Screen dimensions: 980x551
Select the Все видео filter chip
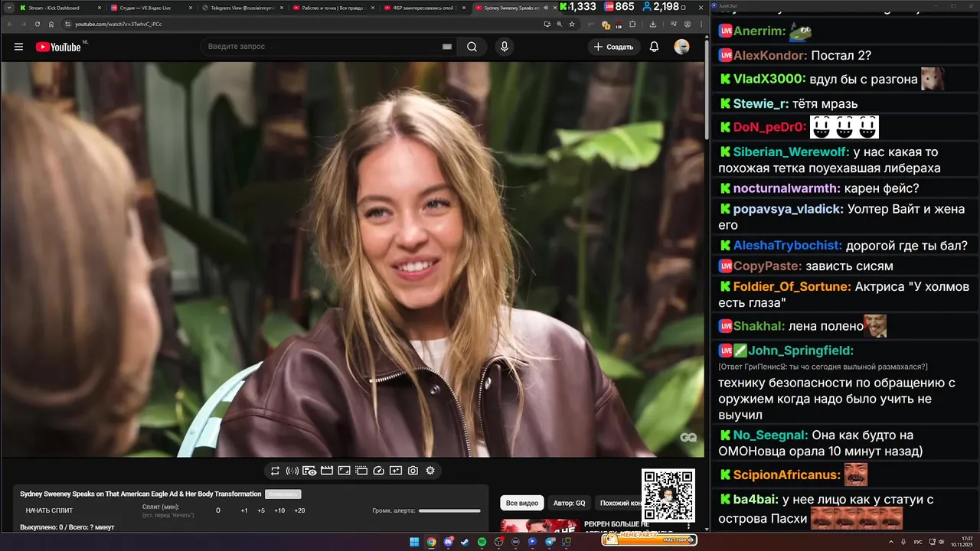click(x=523, y=503)
